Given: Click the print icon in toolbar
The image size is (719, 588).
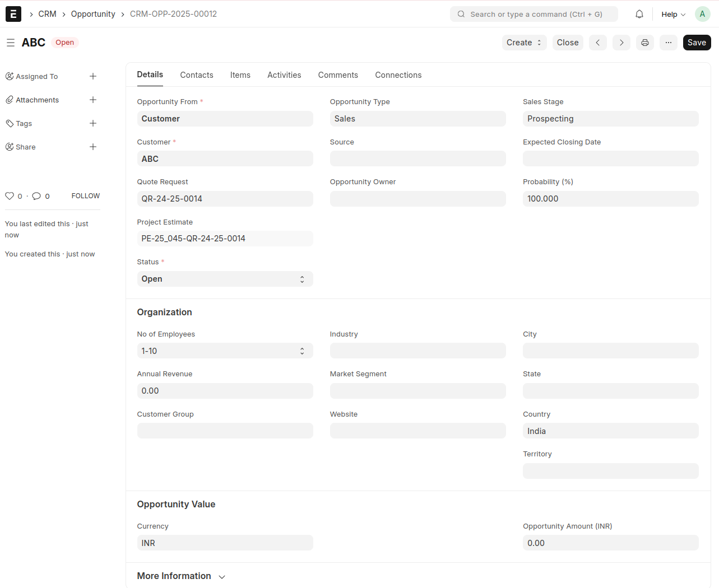Looking at the screenshot, I should [x=645, y=43].
